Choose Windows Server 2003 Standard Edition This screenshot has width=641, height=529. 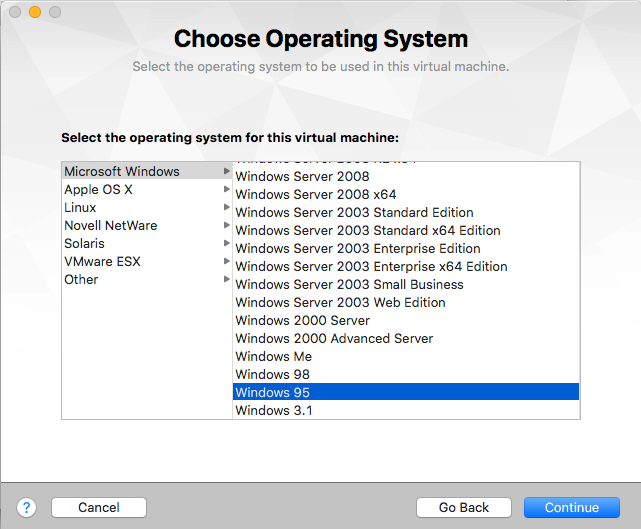(354, 212)
